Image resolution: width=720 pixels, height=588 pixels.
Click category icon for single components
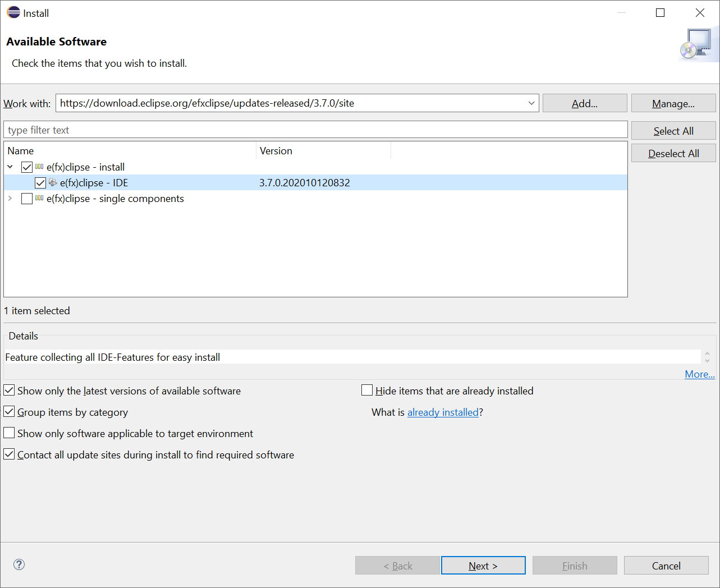tap(39, 198)
